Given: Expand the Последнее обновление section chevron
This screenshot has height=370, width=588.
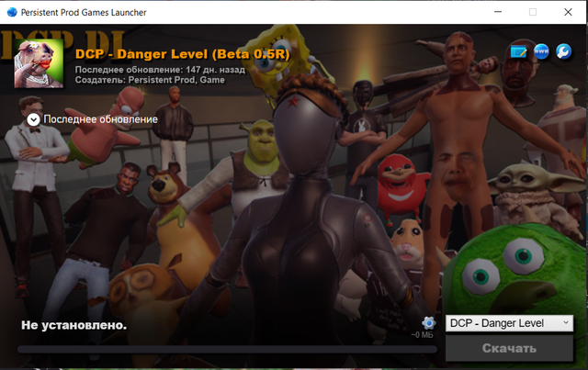Looking at the screenshot, I should point(33,119).
